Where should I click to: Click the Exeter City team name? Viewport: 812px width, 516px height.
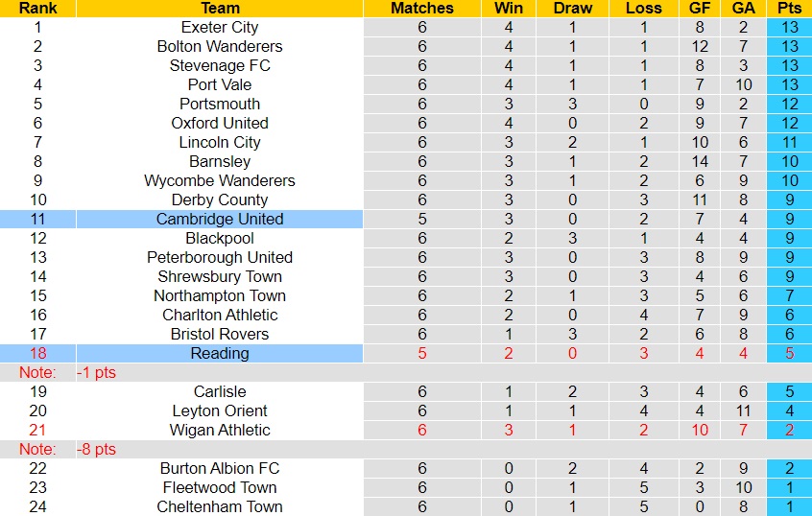tap(220, 27)
